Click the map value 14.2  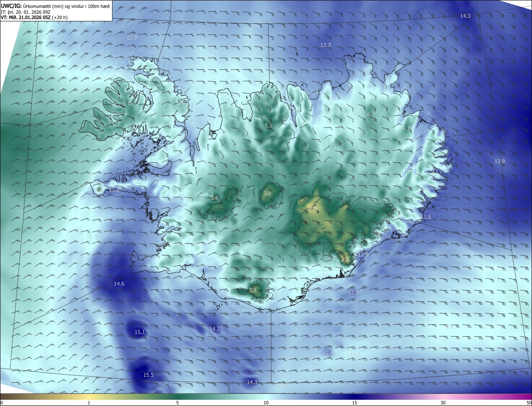pyautogui.click(x=214, y=329)
